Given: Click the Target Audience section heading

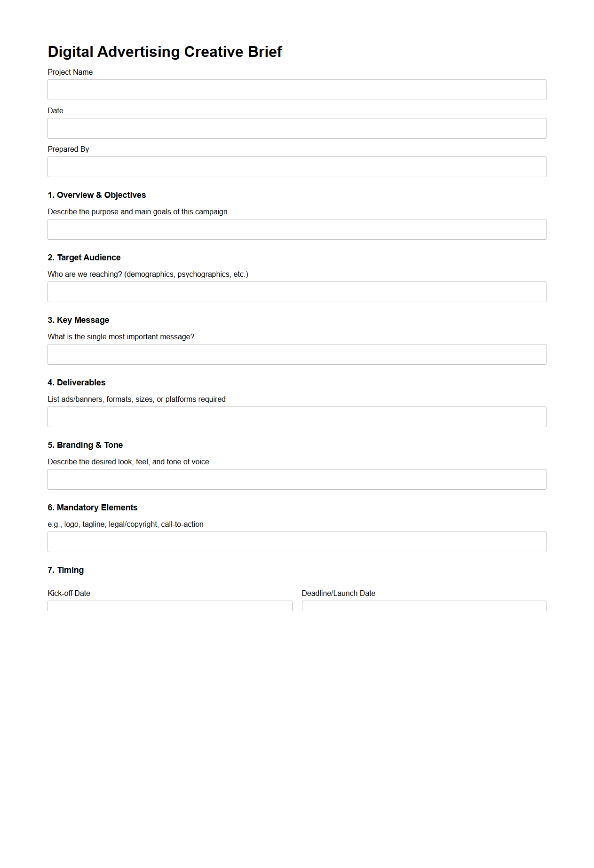Looking at the screenshot, I should pos(84,258).
